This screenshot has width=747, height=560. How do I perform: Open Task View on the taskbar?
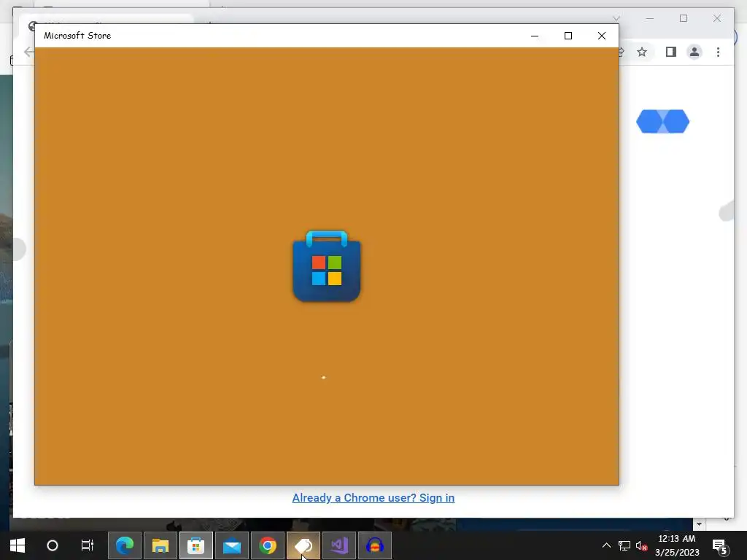coord(88,545)
